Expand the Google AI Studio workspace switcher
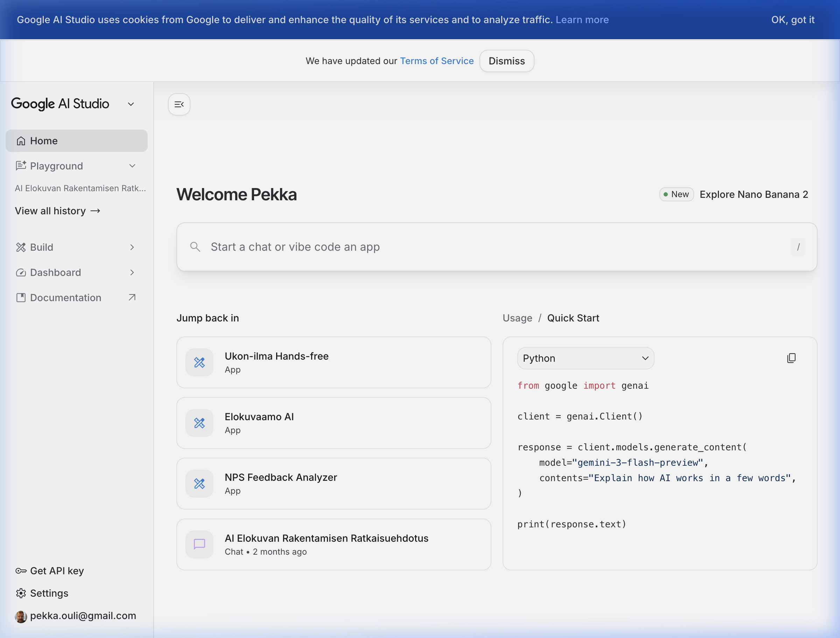Screen dimensions: 840x638 pyautogui.click(x=131, y=104)
